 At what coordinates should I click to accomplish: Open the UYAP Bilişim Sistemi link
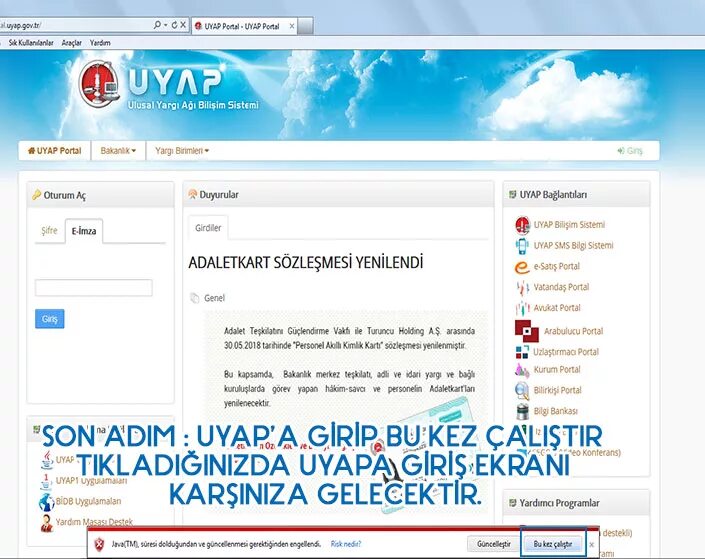(569, 224)
